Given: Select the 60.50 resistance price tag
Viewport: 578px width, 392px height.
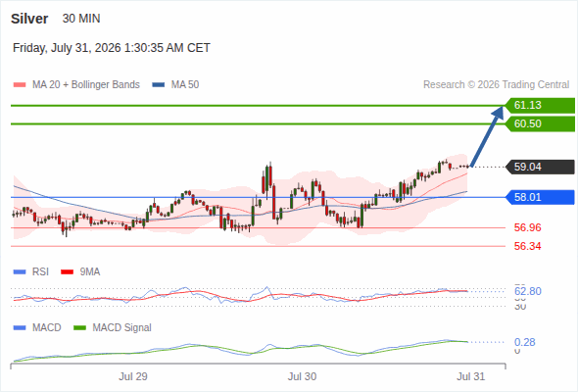Looking at the screenshot, I should [x=540, y=123].
